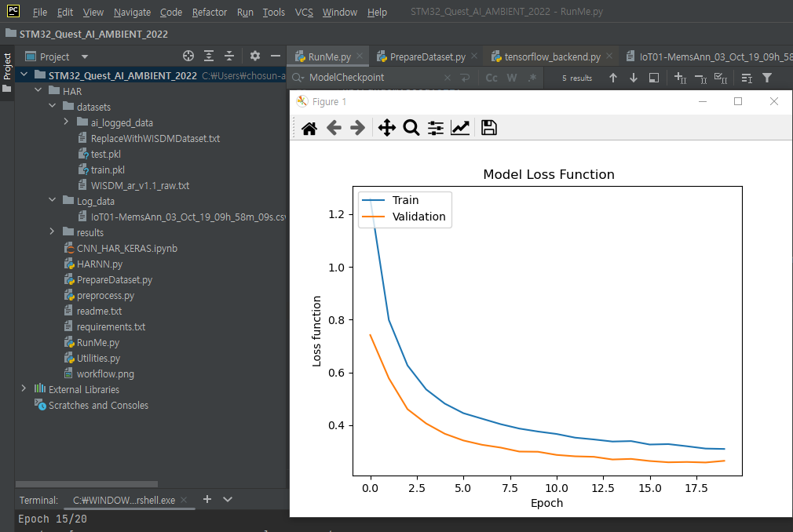Go to next search occurrence arrow
This screenshot has width=793, height=532.
(x=634, y=78)
